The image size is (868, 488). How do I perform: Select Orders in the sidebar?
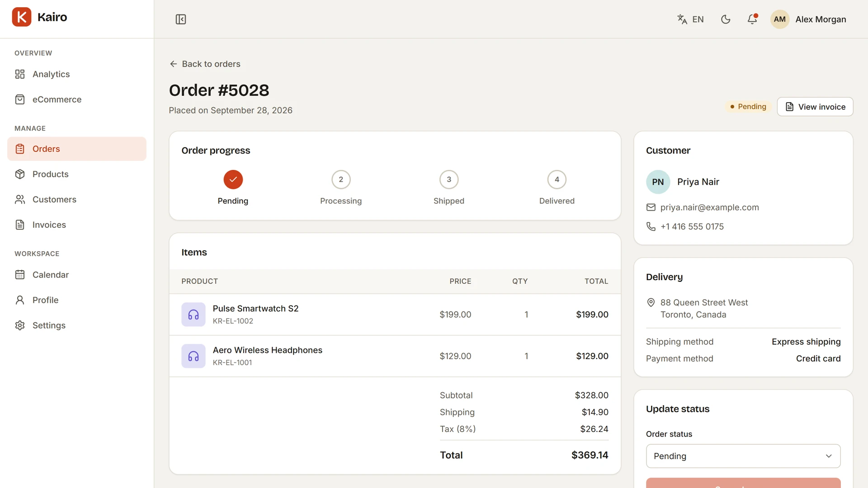(x=77, y=149)
